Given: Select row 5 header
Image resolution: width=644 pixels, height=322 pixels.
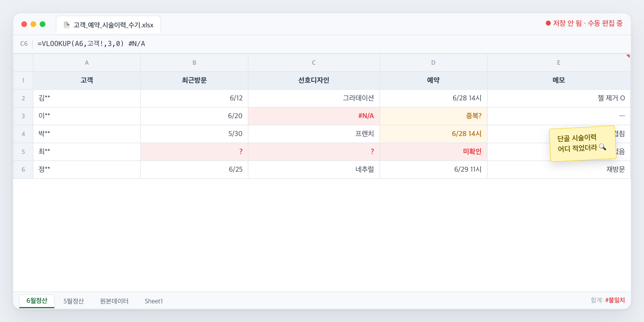Looking at the screenshot, I should pyautogui.click(x=23, y=152).
